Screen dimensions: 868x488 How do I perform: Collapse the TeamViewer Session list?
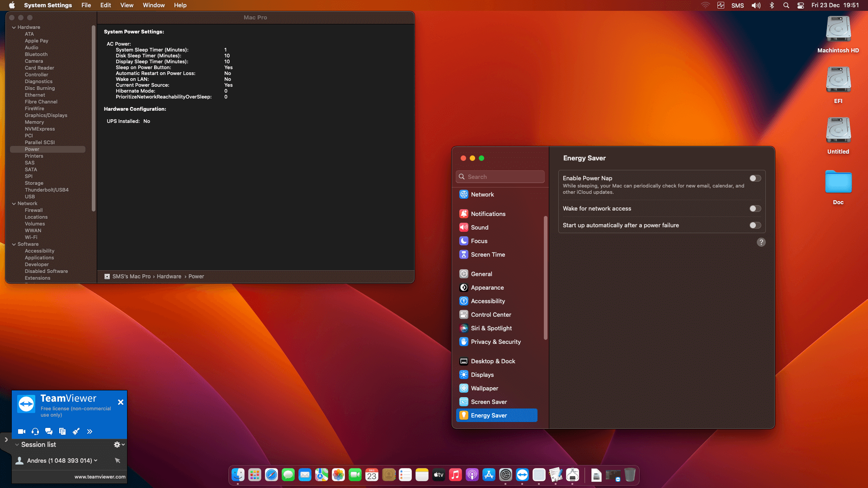coord(17,445)
